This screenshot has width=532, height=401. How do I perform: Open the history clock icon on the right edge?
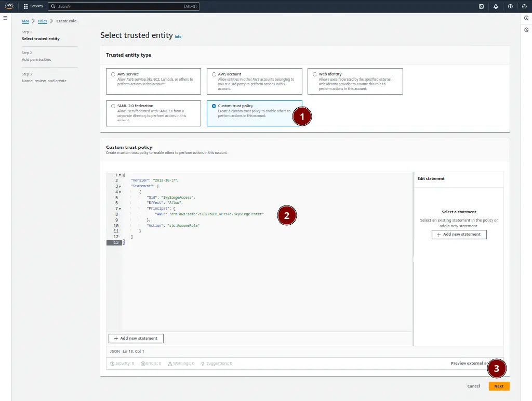coord(526,30)
